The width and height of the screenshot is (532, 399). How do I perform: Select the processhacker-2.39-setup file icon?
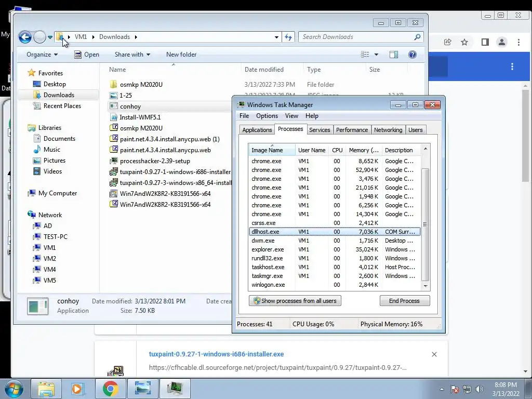[113, 161]
